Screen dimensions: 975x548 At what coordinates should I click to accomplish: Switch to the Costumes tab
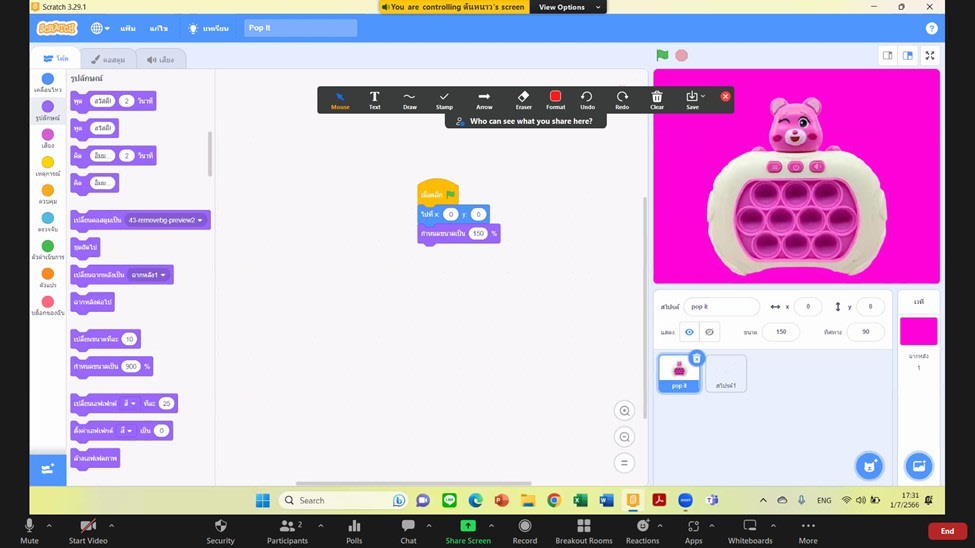108,59
